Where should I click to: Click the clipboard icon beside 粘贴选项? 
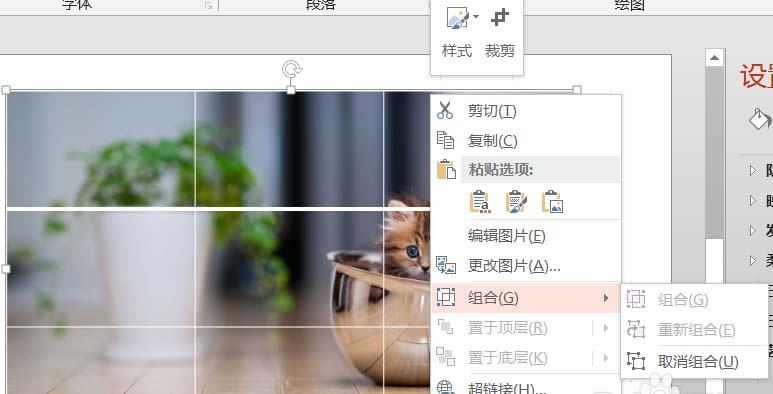446,169
